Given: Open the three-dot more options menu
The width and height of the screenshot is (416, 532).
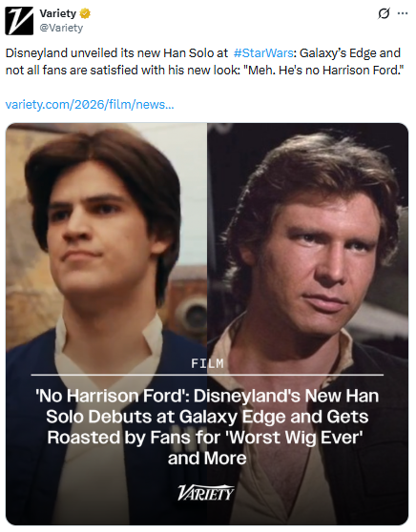Looking at the screenshot, I should pos(403,13).
